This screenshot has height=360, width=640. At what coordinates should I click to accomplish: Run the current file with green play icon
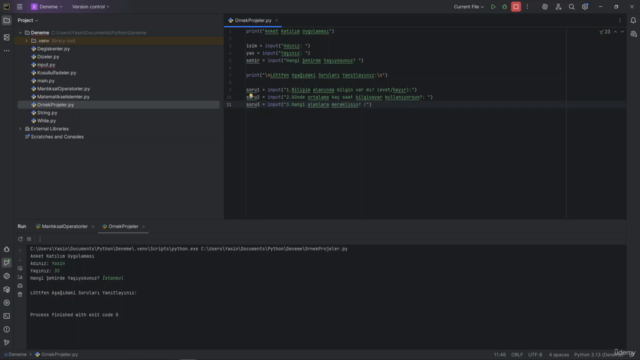tap(493, 7)
